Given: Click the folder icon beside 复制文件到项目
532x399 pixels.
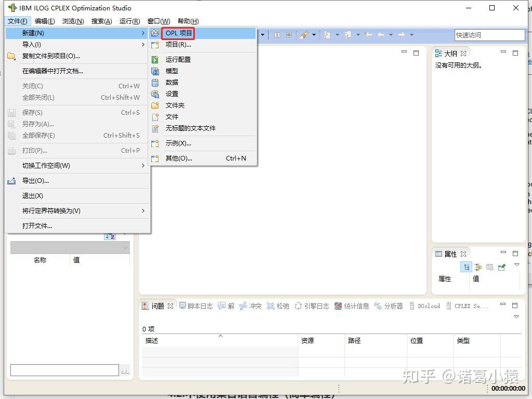Looking at the screenshot, I should (x=11, y=56).
